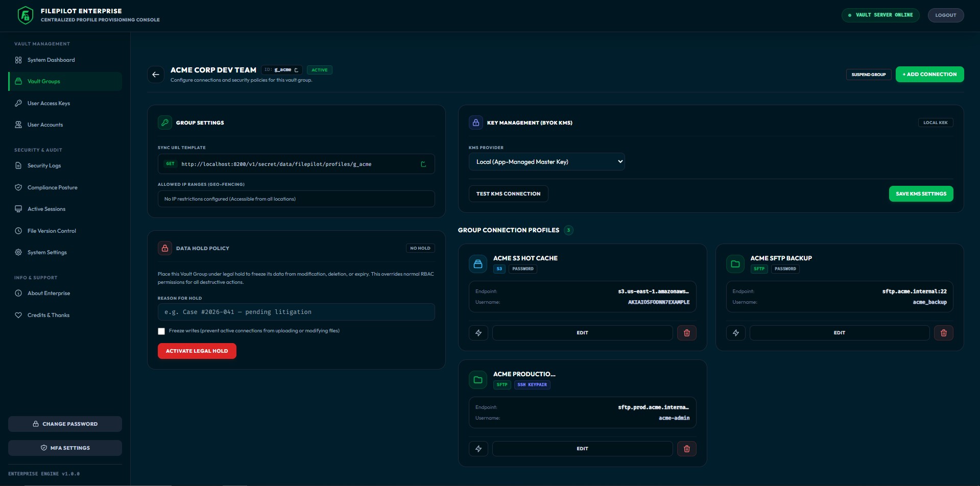980x486 pixels.
Task: Delete the ACME S3 Hot Cache profile
Action: 687,333
